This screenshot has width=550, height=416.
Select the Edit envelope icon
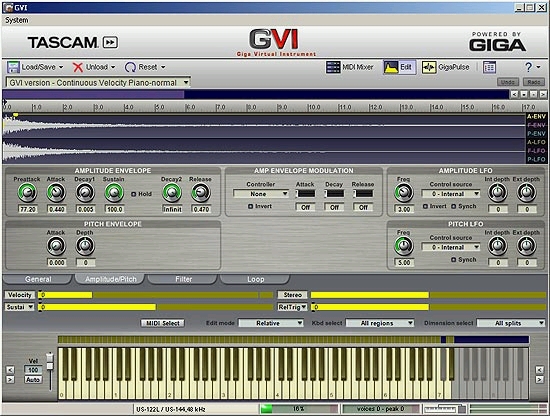pyautogui.click(x=391, y=67)
